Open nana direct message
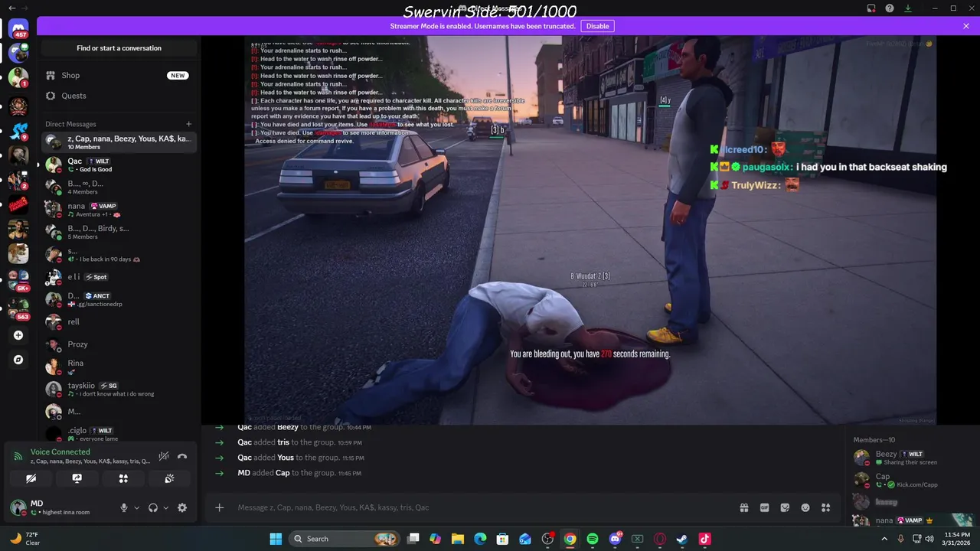The width and height of the screenshot is (980, 551). [119, 210]
